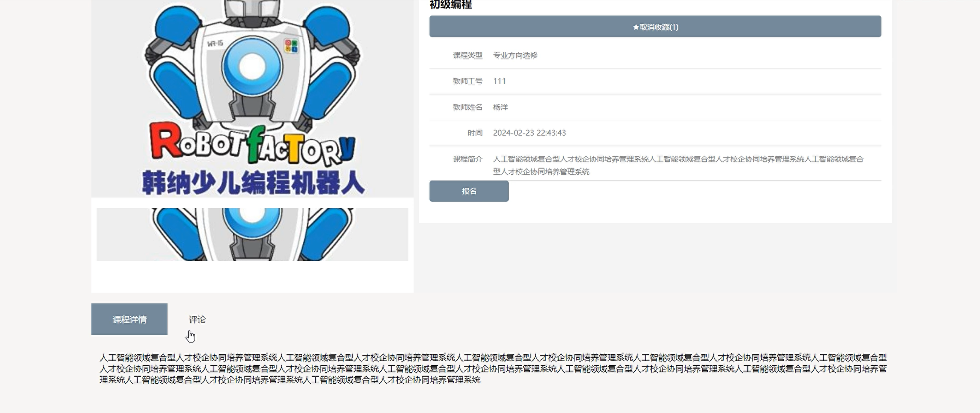Click the 专业方向选修 value
The image size is (980, 413).
[515, 55]
